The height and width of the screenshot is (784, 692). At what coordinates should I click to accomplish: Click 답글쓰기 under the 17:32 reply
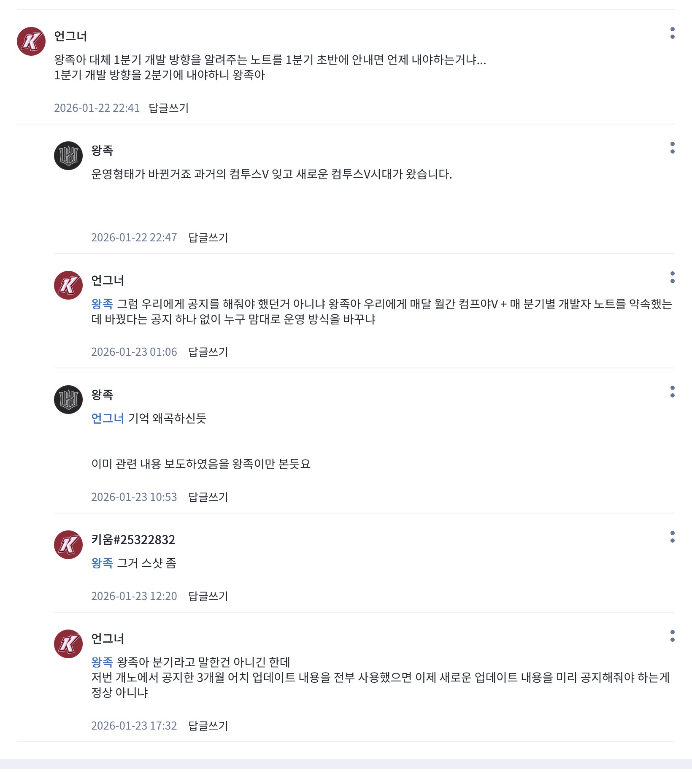[208, 726]
